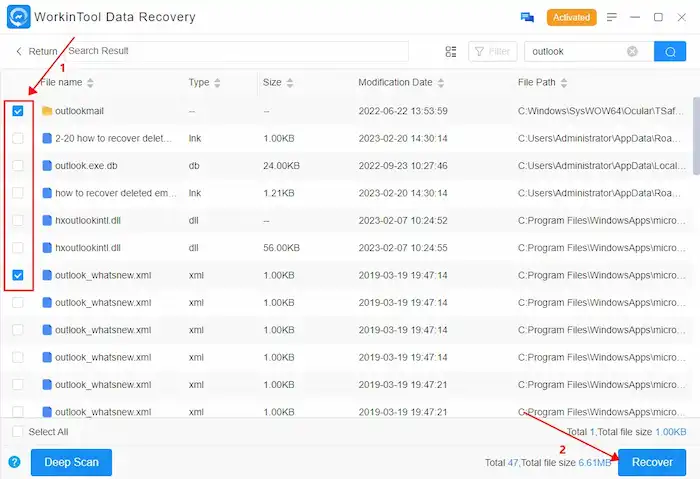The width and height of the screenshot is (700, 479).
Task: Click the 2023-02-07 10:24:55 date cell
Action: (x=403, y=248)
